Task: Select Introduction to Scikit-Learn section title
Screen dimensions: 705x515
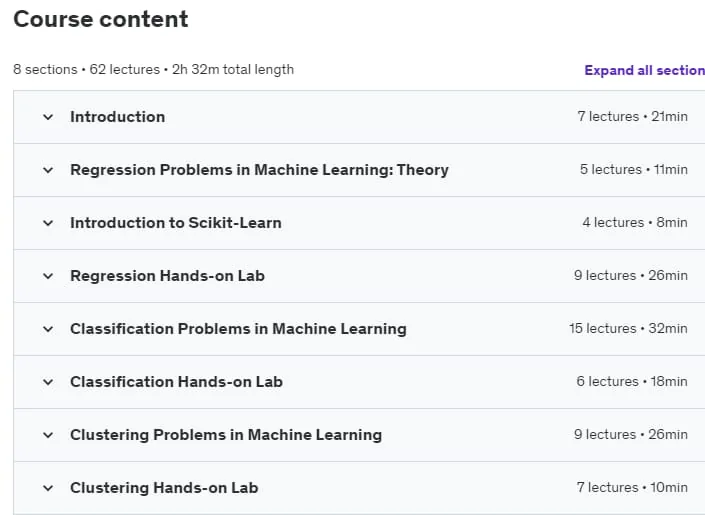Action: tap(176, 223)
